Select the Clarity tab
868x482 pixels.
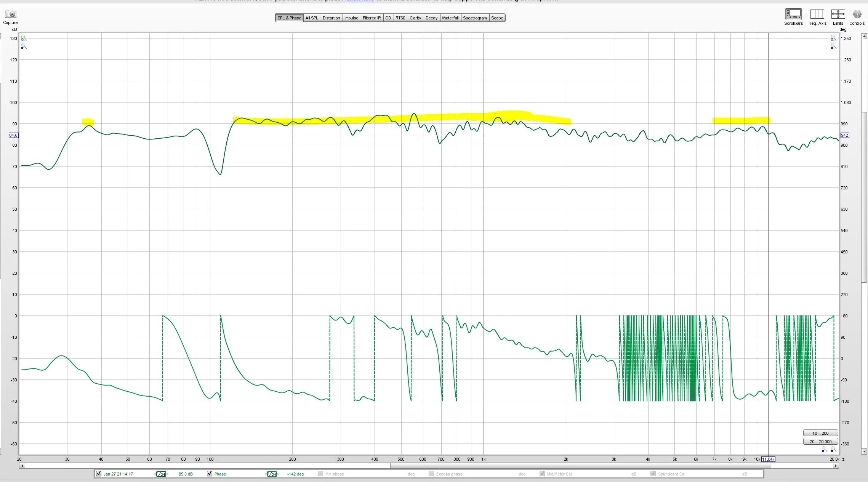coord(415,18)
